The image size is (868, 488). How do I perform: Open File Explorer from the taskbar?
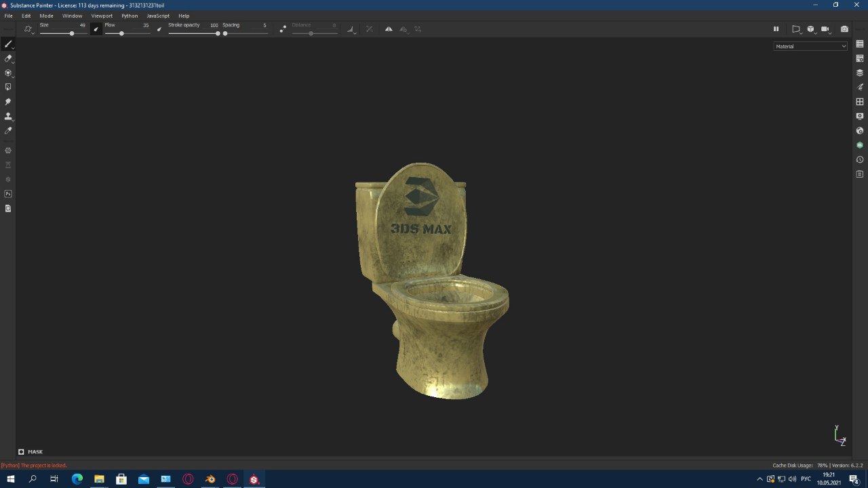pos(99,479)
